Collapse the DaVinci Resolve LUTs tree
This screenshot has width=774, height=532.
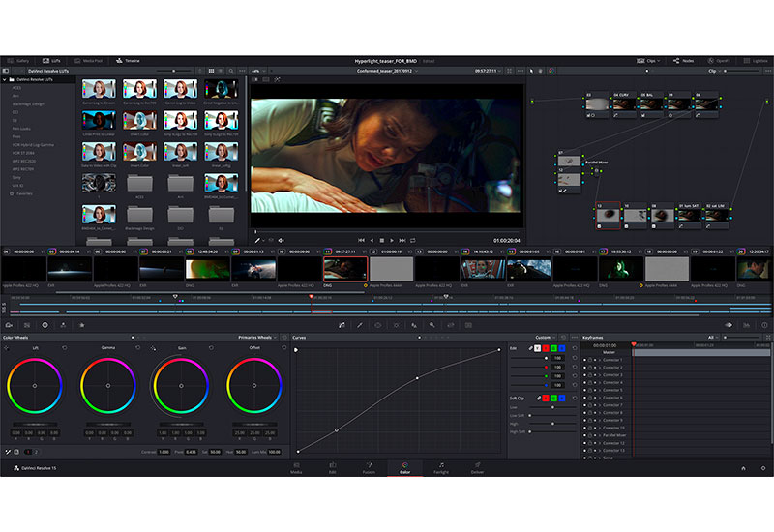5,79
